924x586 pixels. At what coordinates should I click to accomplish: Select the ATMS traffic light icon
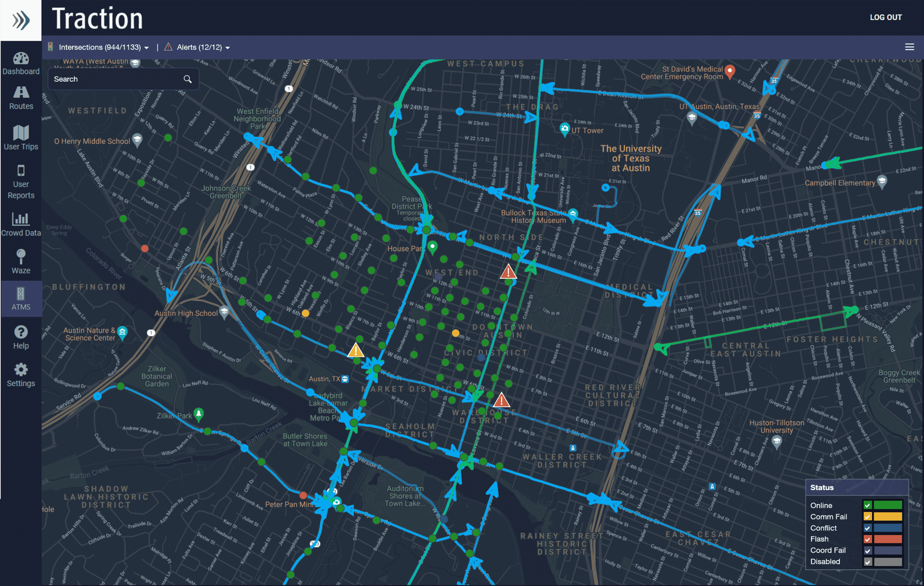pyautogui.click(x=21, y=294)
